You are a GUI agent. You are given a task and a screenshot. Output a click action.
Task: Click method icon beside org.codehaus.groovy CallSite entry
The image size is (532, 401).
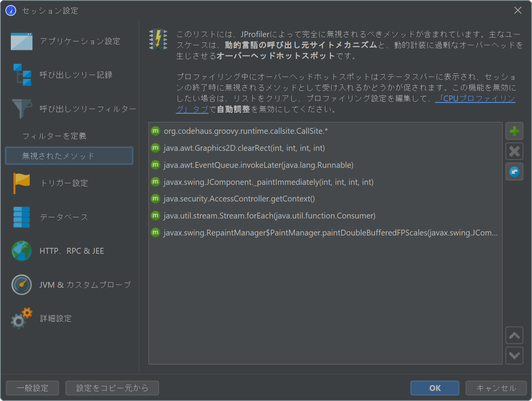click(x=155, y=131)
